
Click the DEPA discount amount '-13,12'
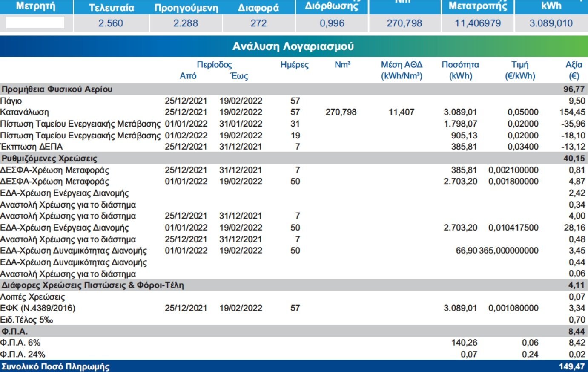coord(573,147)
